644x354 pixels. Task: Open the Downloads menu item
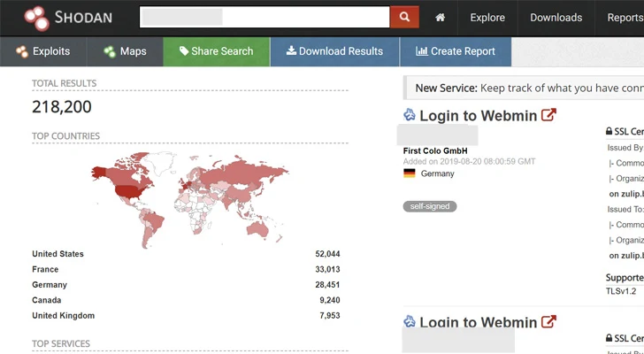(556, 18)
